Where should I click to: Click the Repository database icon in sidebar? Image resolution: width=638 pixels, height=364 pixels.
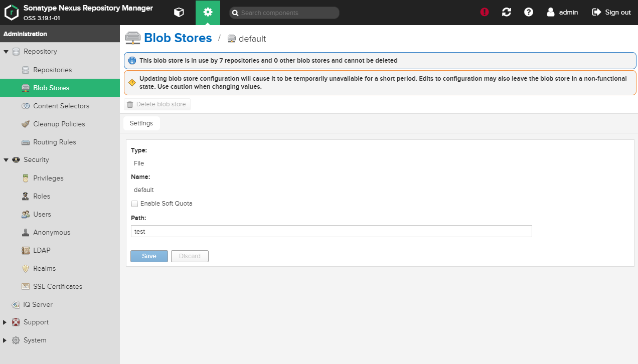(16, 52)
